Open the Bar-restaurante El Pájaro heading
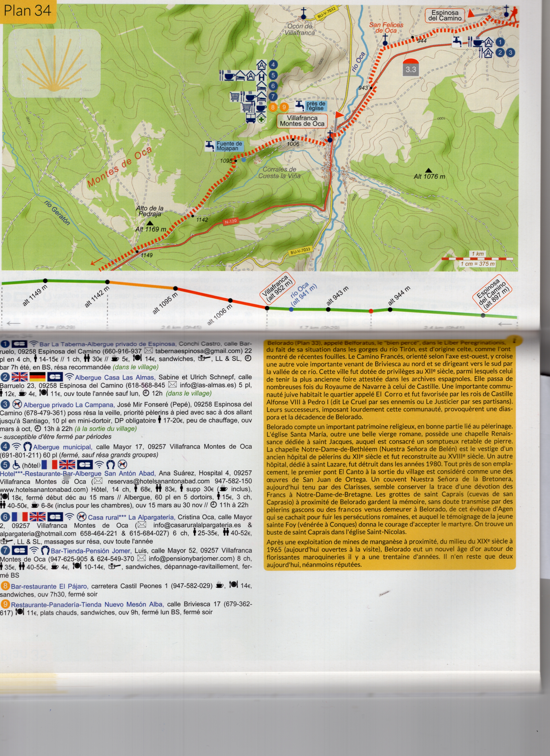The height and width of the screenshot is (756, 550). pyautogui.click(x=49, y=586)
